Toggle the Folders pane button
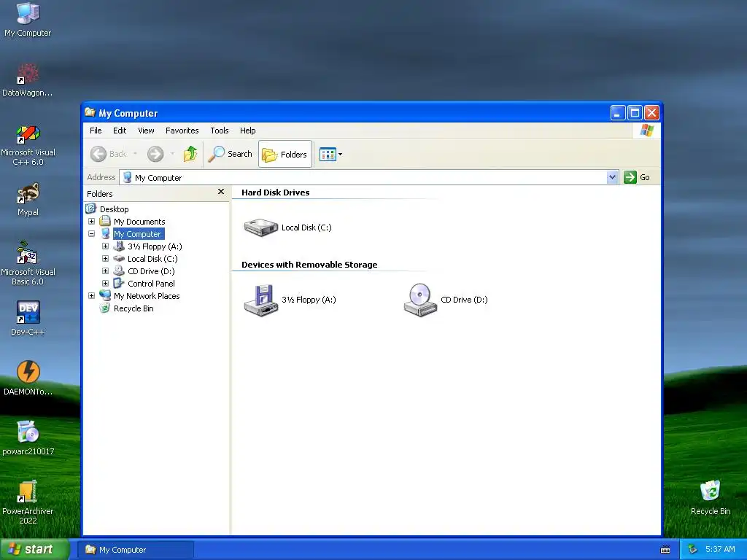 [x=285, y=154]
